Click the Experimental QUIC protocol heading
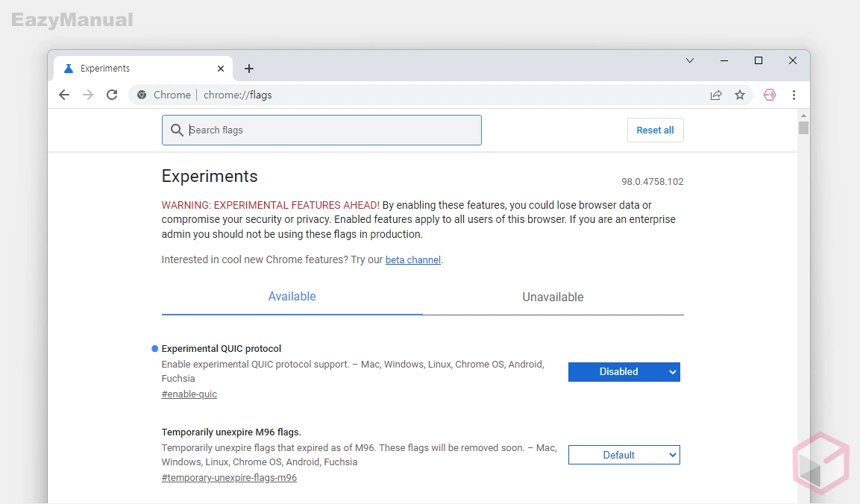 [221, 349]
